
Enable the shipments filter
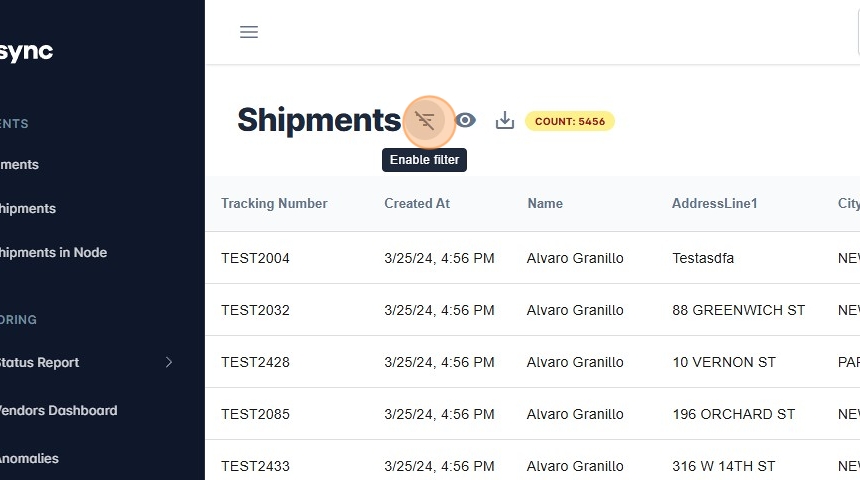pos(425,121)
